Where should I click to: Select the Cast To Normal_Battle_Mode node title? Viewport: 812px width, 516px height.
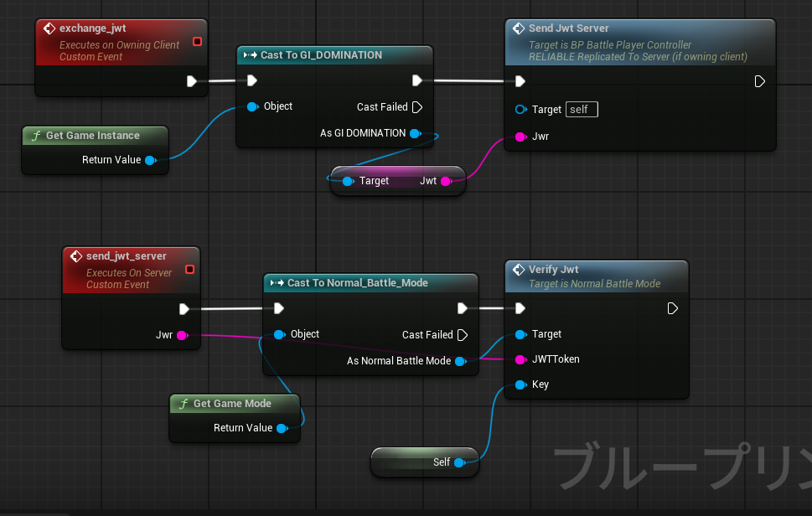point(357,283)
